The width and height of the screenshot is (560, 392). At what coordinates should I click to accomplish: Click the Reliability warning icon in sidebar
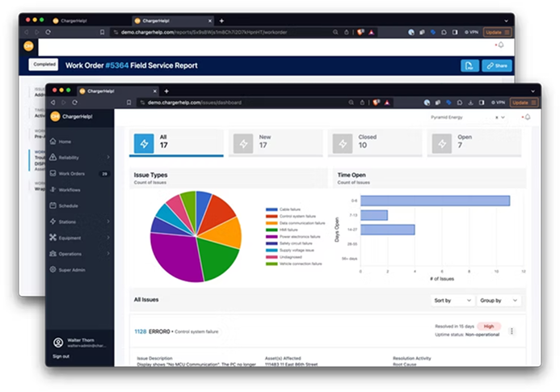pyautogui.click(x=53, y=158)
